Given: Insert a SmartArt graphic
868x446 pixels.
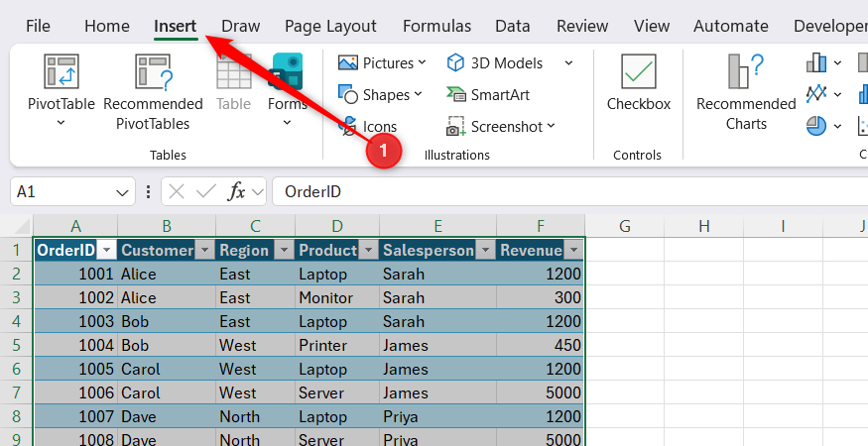Looking at the screenshot, I should pos(488,94).
